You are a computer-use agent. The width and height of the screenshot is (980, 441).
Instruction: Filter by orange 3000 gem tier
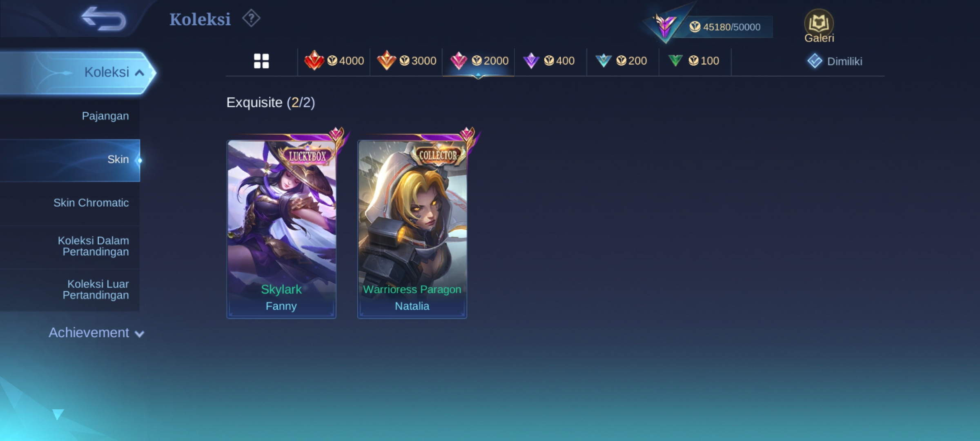406,61
